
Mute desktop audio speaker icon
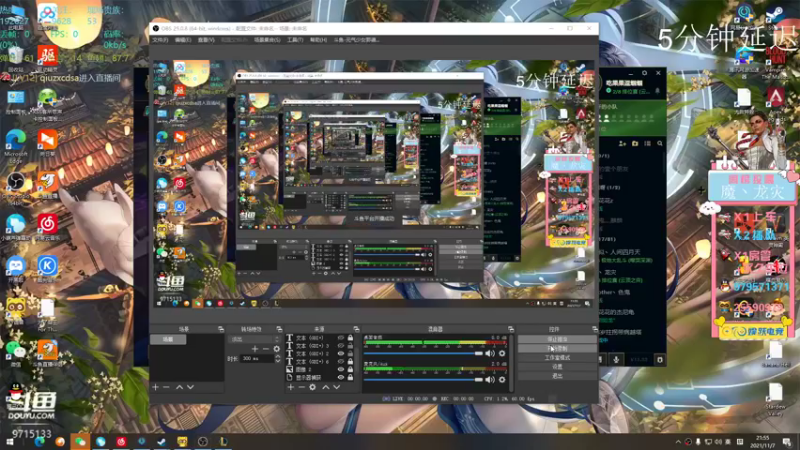click(x=490, y=353)
